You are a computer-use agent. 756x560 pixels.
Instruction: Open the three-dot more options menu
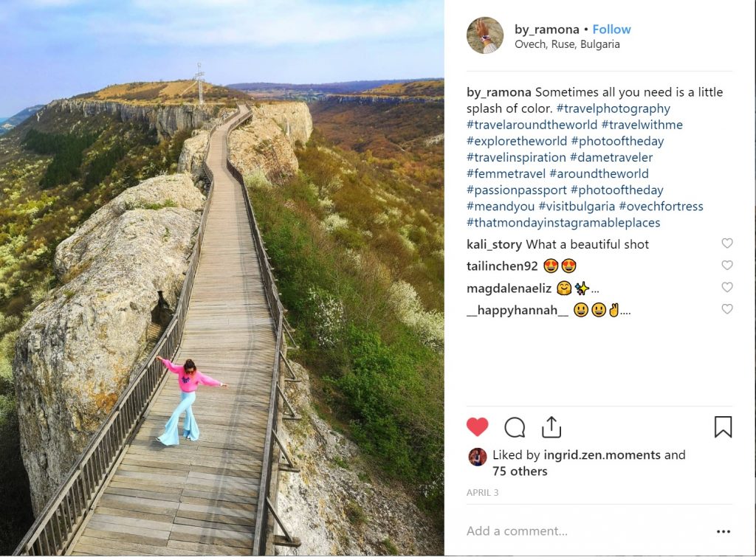[x=724, y=531]
